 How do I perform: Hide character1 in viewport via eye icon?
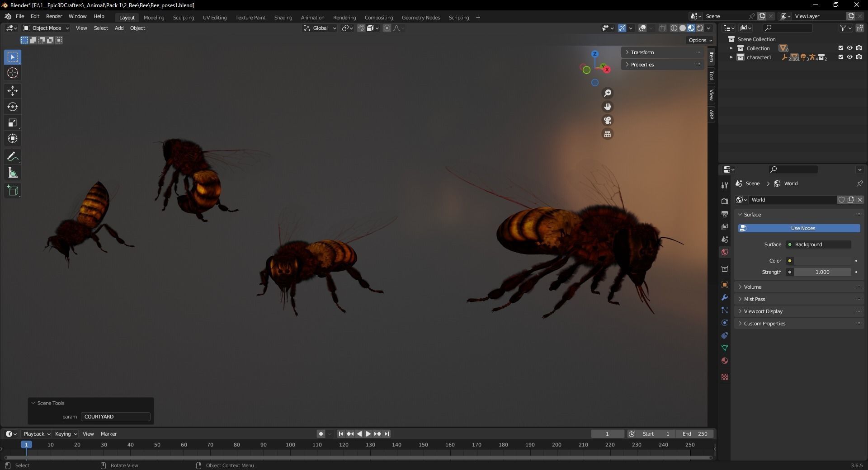pyautogui.click(x=849, y=57)
